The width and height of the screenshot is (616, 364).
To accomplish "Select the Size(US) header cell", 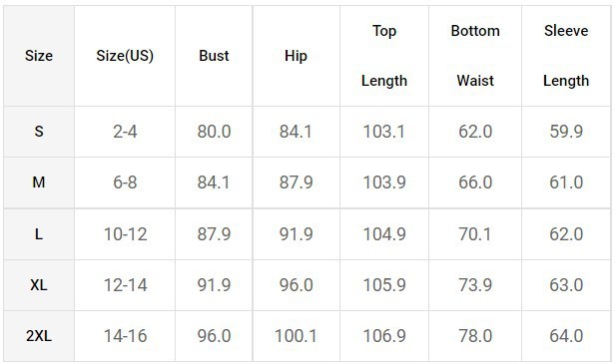I will pyautogui.click(x=125, y=56).
